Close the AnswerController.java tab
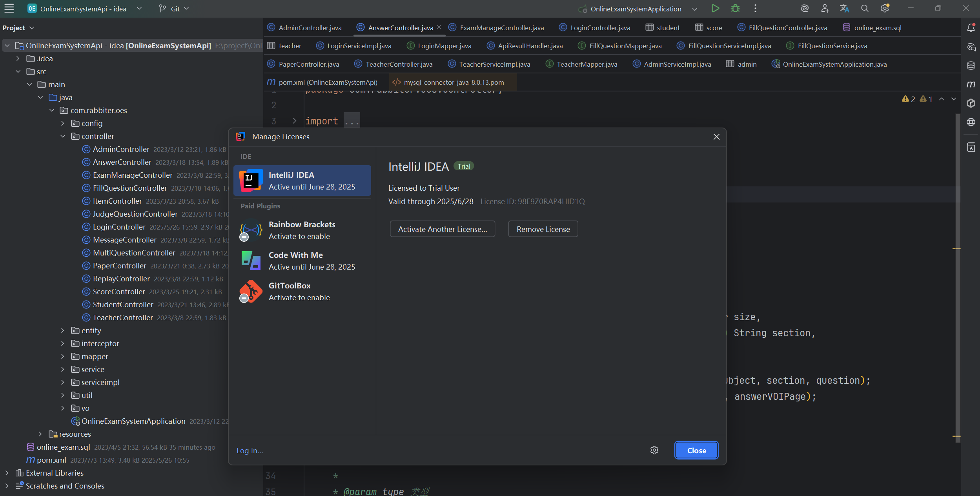The height and width of the screenshot is (496, 980). 439,27
